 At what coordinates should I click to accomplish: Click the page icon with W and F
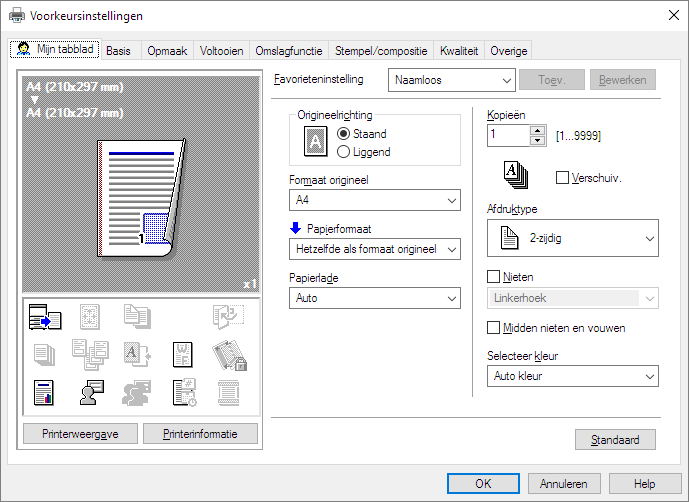pyautogui.click(x=183, y=354)
